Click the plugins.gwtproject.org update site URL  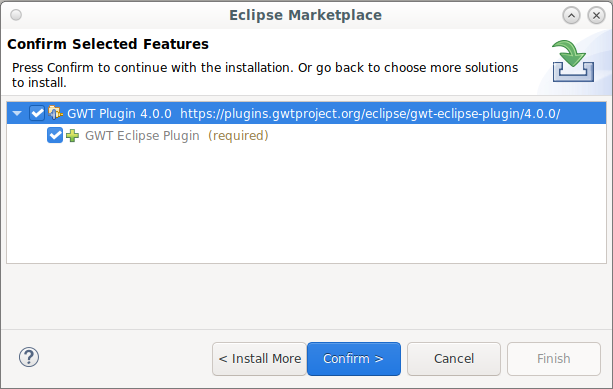(x=370, y=114)
